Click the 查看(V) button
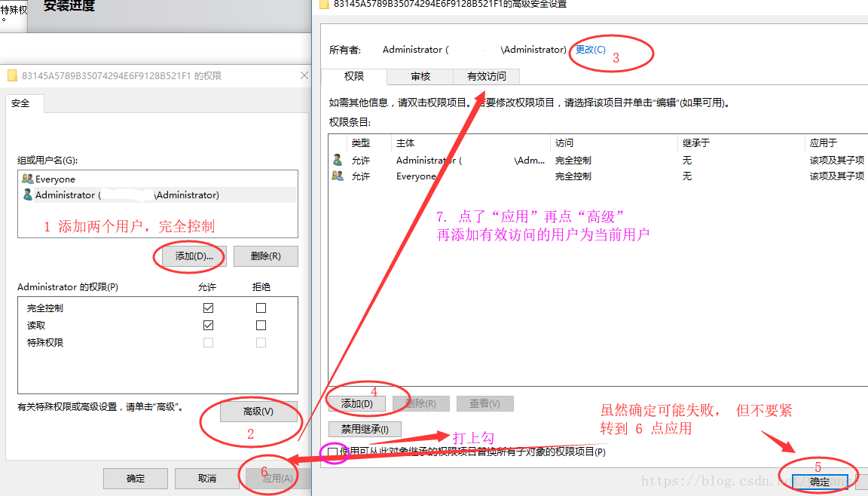Image resolution: width=868 pixels, height=496 pixels. (484, 403)
